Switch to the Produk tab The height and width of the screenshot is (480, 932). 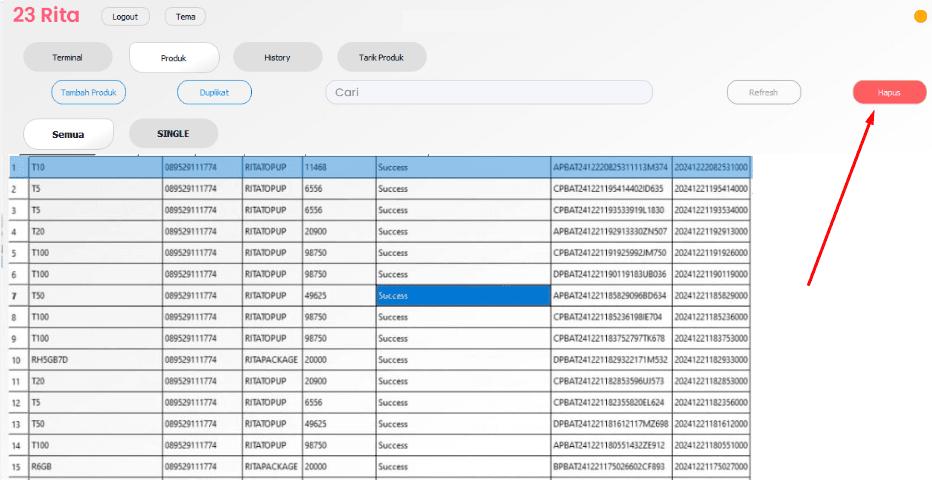point(174,57)
